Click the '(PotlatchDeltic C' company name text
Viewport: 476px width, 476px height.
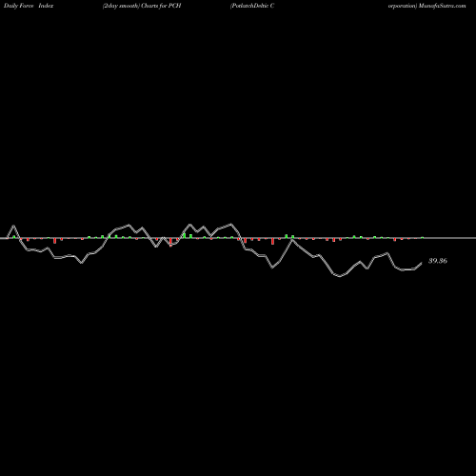252,6
